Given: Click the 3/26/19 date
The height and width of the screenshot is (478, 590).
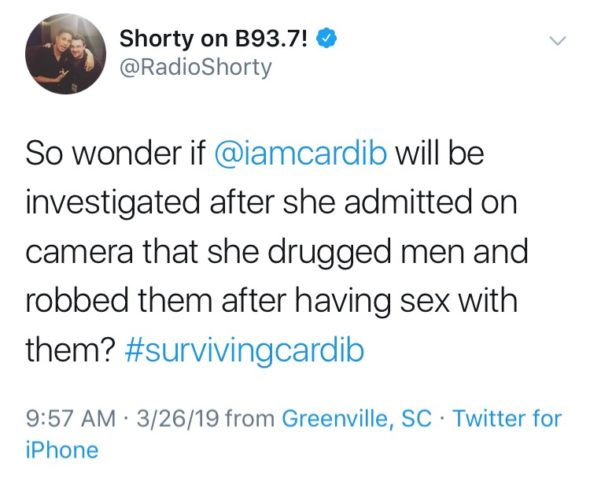Looking at the screenshot, I should point(178,419).
